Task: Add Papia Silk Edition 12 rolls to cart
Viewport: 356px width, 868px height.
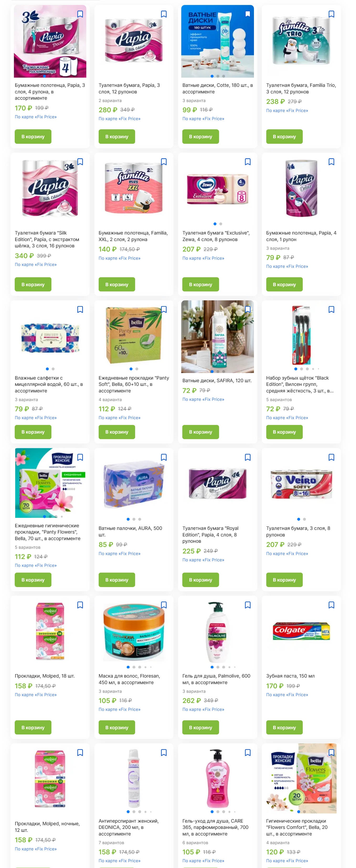Action: pyautogui.click(x=117, y=136)
